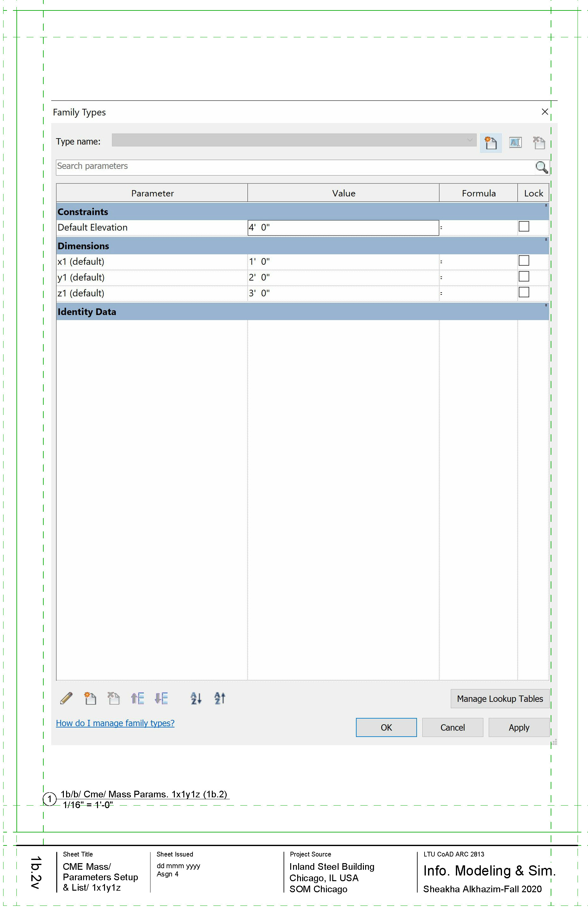Select the 'x1 (default)' parameter name

(81, 262)
